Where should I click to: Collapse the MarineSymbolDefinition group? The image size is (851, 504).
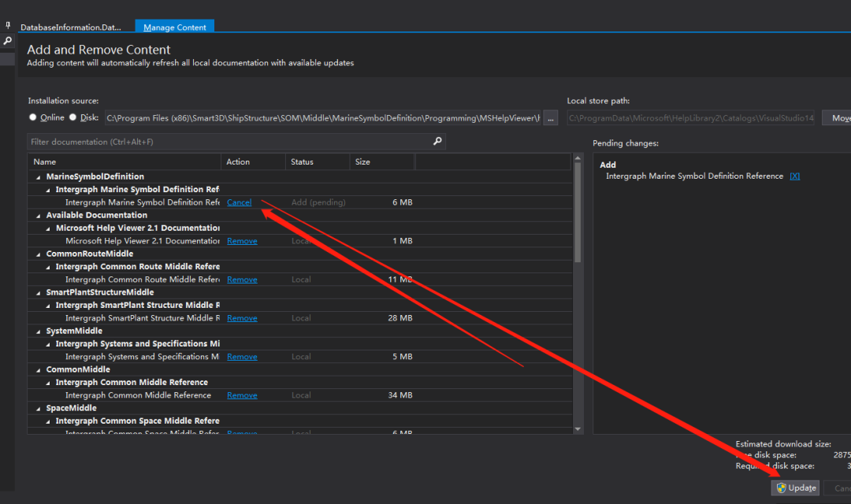38,177
